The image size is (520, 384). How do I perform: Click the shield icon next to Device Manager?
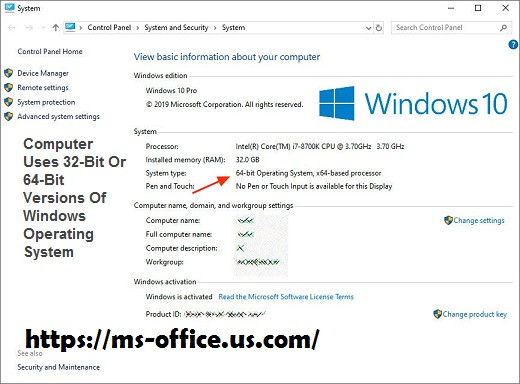tap(9, 73)
